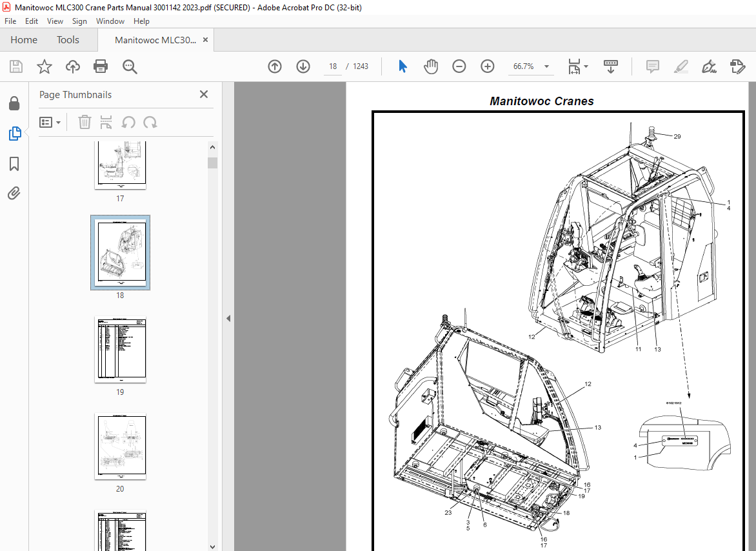The height and width of the screenshot is (551, 756).
Task: Switch to the Tools tab
Action: (68, 40)
